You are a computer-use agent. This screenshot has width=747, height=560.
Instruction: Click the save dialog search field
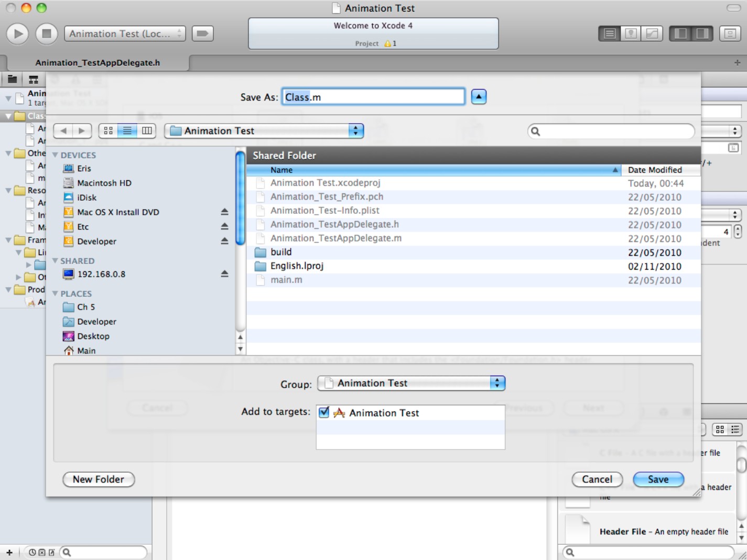(x=611, y=131)
